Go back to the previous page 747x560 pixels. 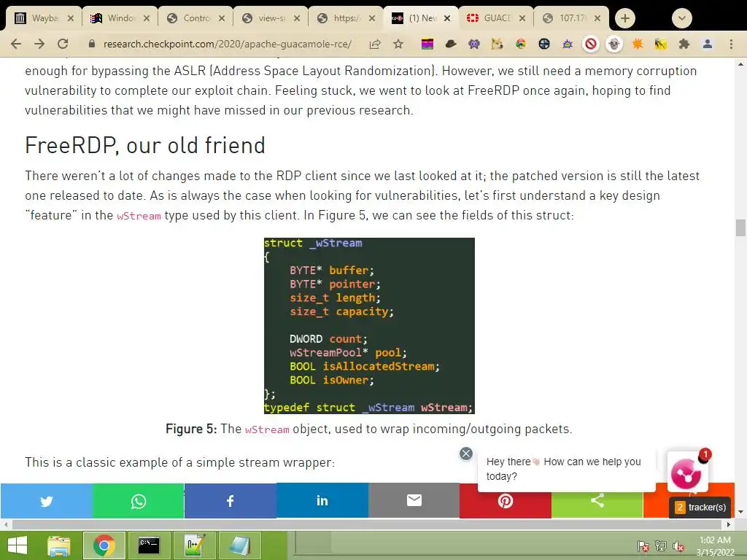pos(16,44)
